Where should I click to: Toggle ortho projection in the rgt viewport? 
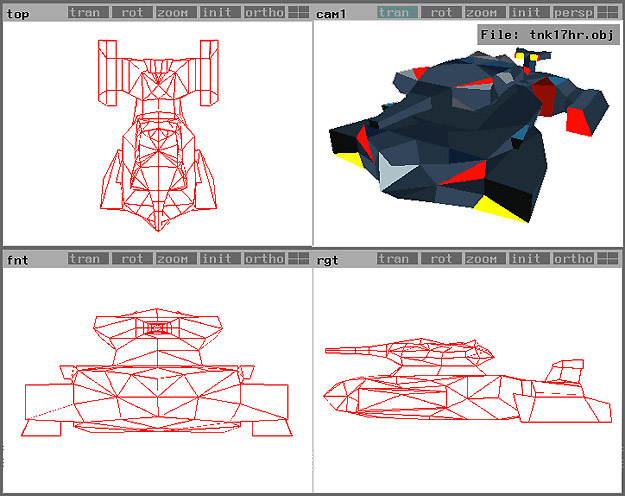pyautogui.click(x=573, y=259)
